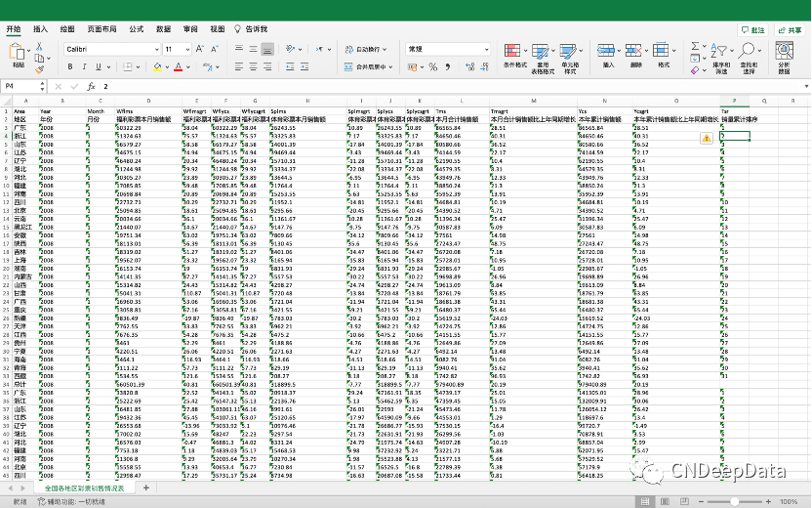Toggle italic formatting
This screenshot has width=812, height=508.
pyautogui.click(x=84, y=66)
